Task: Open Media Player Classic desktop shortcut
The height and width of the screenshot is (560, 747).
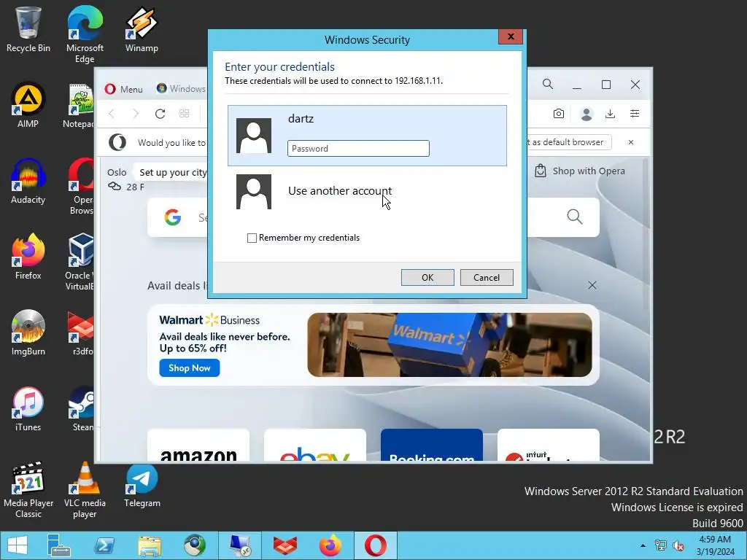Action: pyautogui.click(x=28, y=490)
